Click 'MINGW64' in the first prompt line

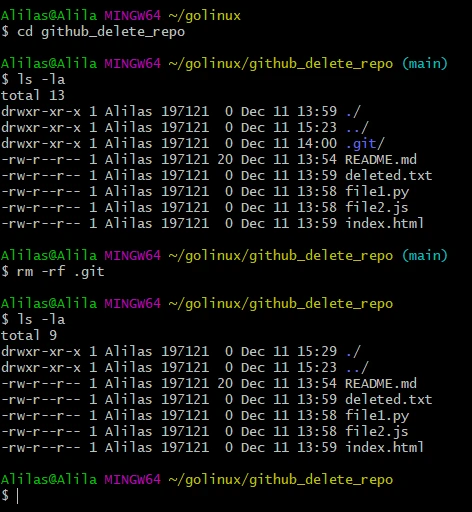coord(132,16)
